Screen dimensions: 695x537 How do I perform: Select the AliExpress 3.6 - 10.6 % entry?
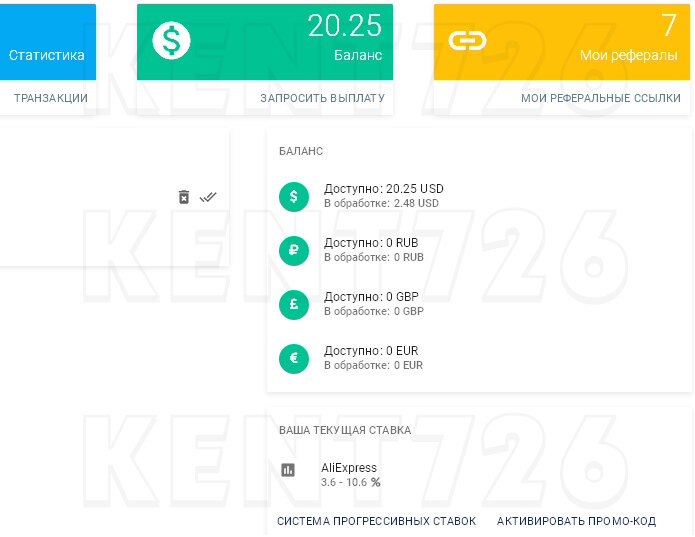click(350, 474)
